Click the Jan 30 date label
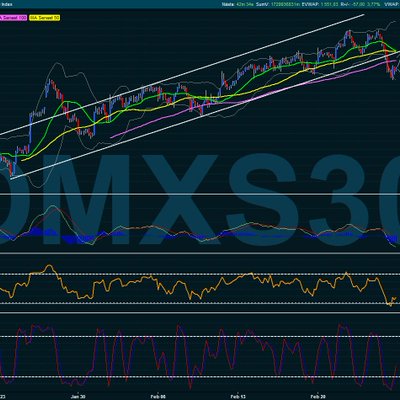This screenshot has width=400, height=400. 78,397
